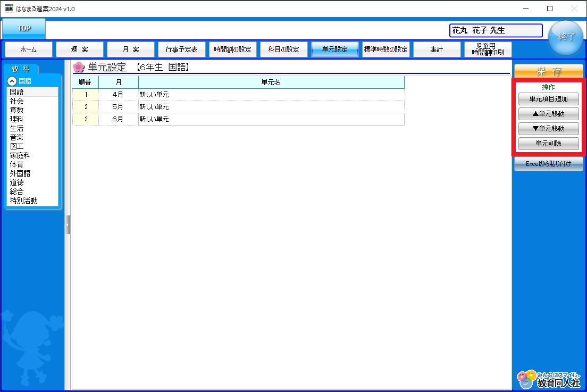This screenshot has width=587, height=392.
Task: Click the Excelから貼り付け button
Action: pyautogui.click(x=548, y=164)
